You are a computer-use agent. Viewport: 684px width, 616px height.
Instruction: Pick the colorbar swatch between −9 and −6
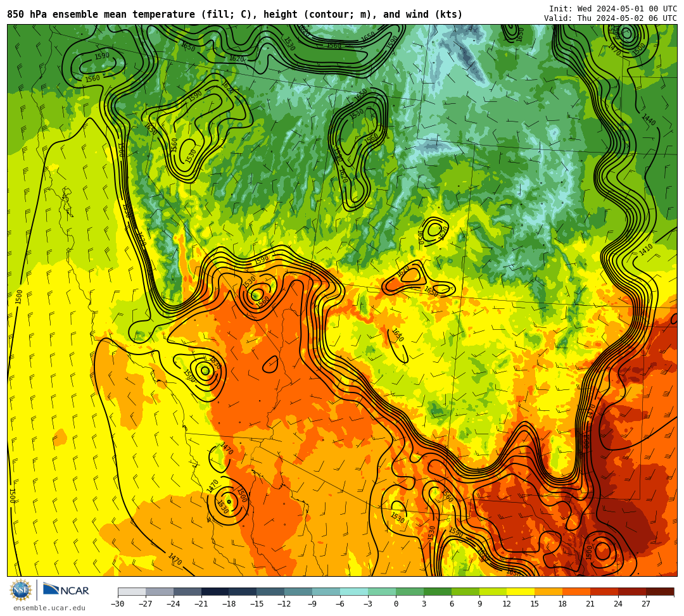point(326,591)
